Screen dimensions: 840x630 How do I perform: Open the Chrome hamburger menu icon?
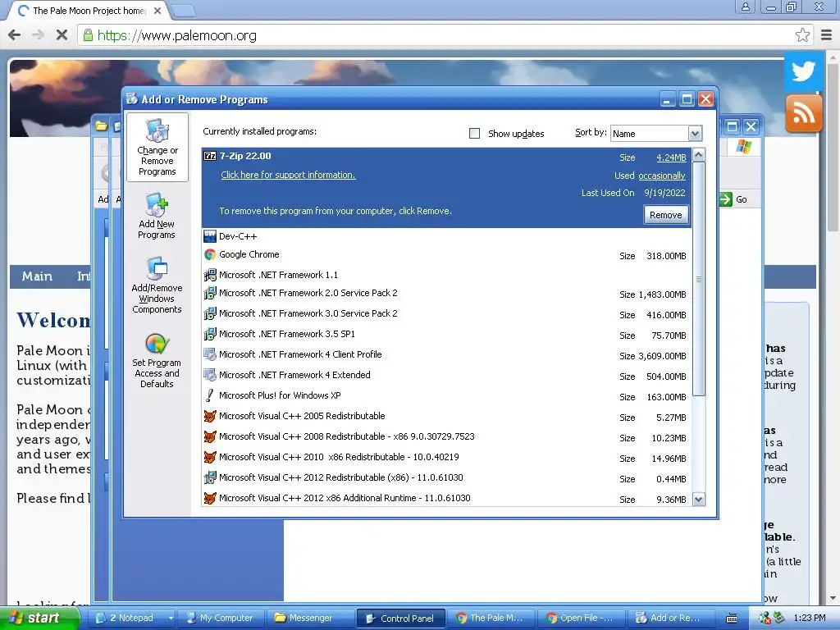tap(827, 35)
